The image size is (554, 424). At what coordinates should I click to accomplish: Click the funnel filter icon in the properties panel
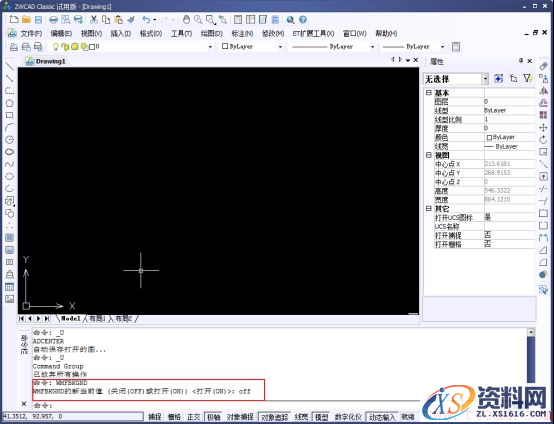tap(528, 78)
